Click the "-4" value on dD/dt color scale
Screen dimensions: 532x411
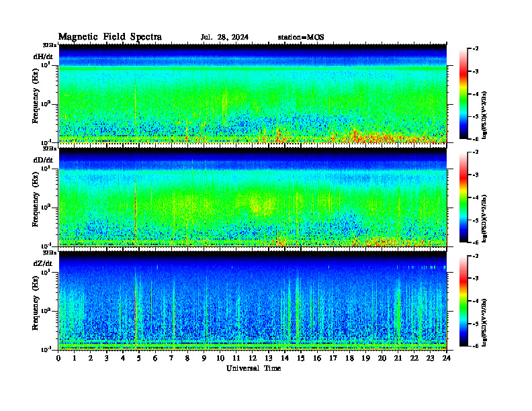pos(476,197)
